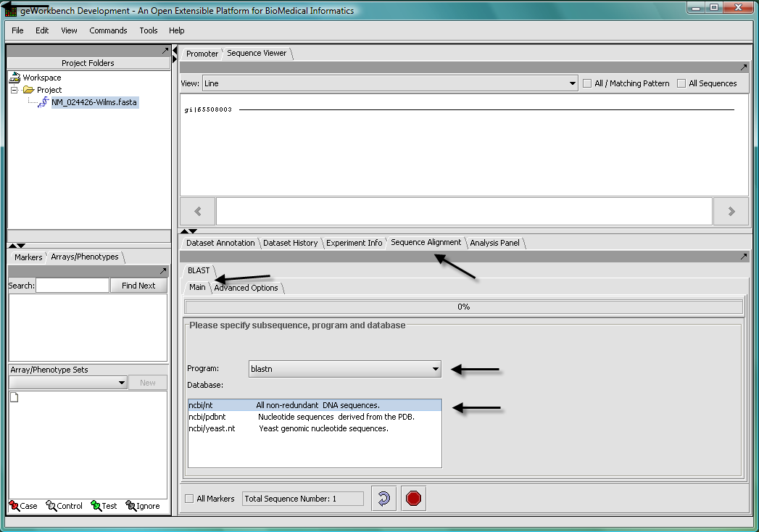759x532 pixels.
Task: Open the Program dropdown showing blastn
Action: point(345,369)
